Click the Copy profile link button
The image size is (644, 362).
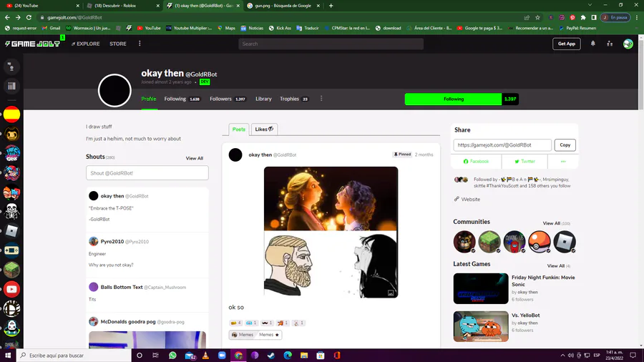point(565,145)
